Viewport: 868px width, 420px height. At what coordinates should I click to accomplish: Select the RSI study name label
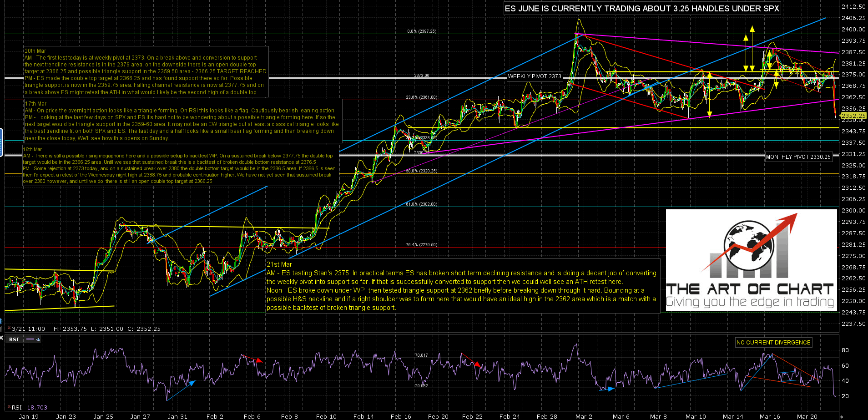(14, 339)
